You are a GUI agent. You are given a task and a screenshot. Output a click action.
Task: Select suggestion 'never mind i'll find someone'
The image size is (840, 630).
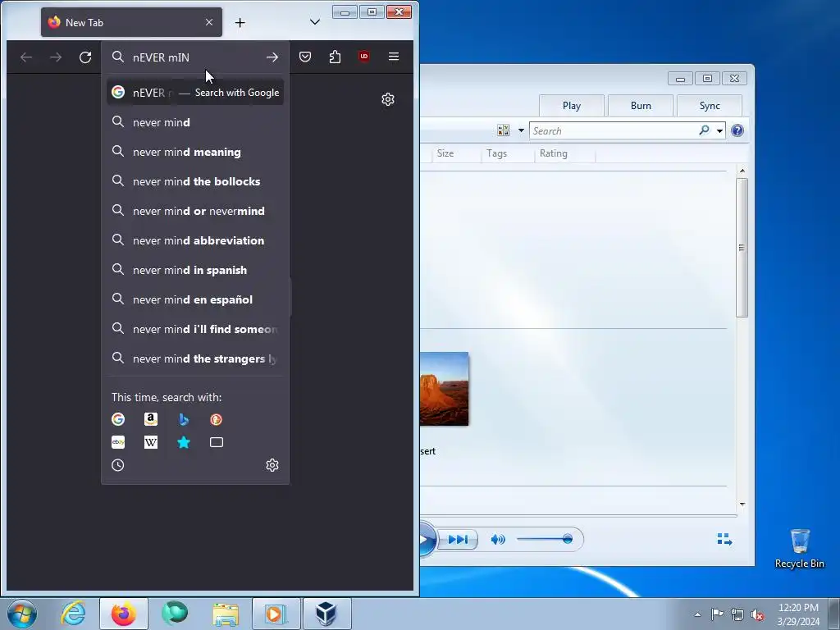[x=195, y=329]
